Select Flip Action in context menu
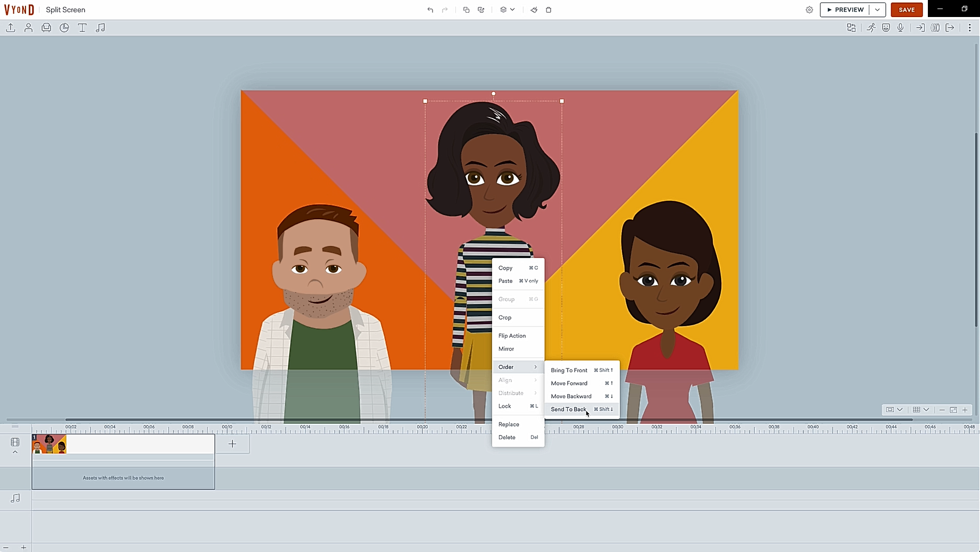 tap(512, 336)
